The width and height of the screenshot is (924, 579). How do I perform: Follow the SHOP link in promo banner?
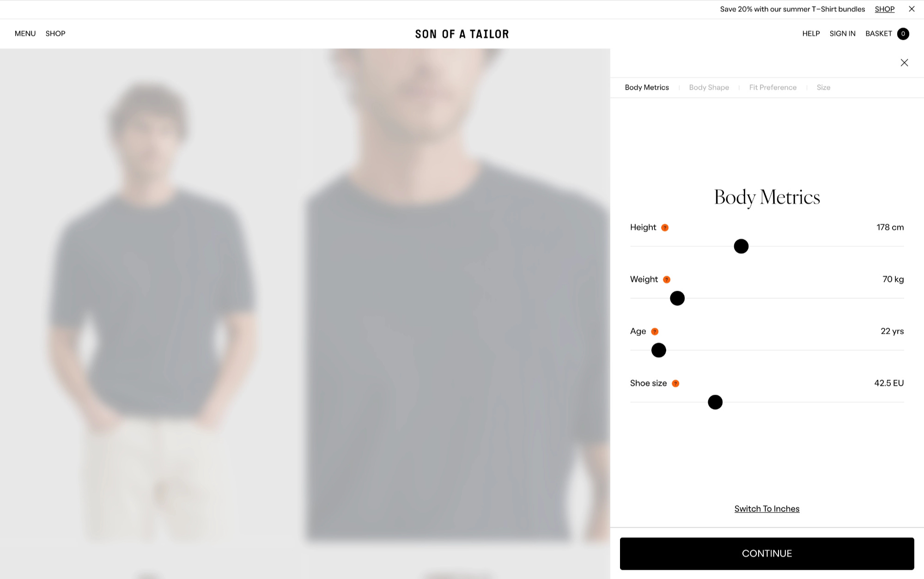click(x=885, y=9)
